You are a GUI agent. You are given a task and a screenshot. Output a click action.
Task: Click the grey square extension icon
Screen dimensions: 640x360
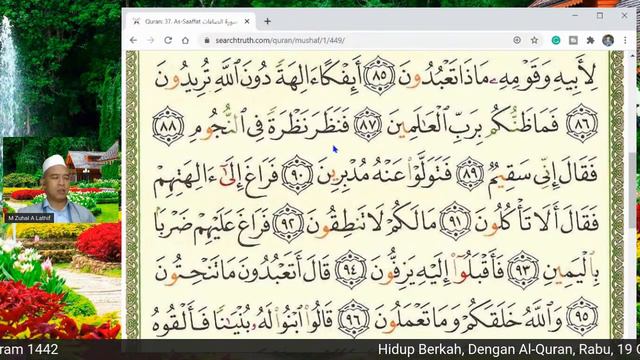(573, 40)
